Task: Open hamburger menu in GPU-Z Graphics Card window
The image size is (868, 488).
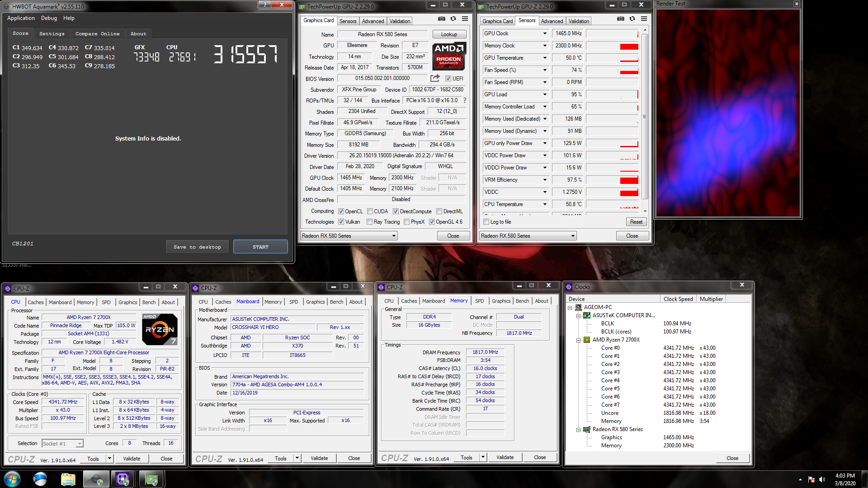Action: click(x=465, y=19)
